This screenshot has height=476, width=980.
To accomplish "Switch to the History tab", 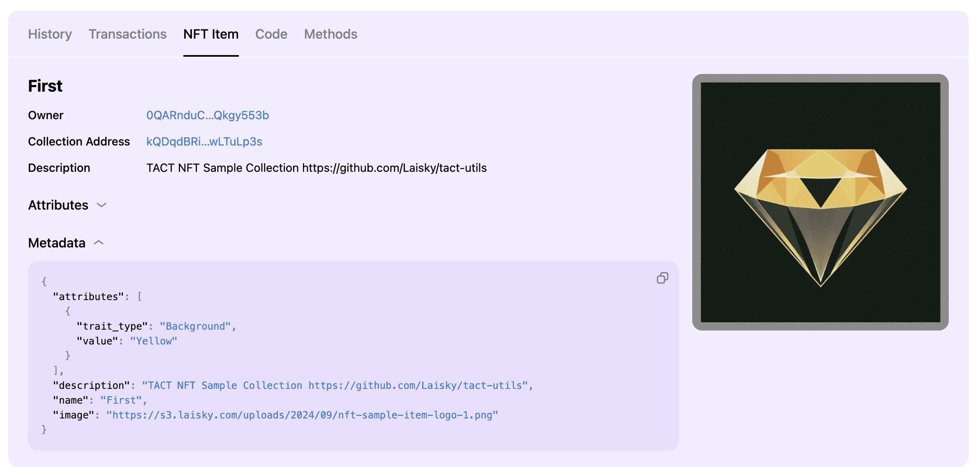I will [50, 34].
